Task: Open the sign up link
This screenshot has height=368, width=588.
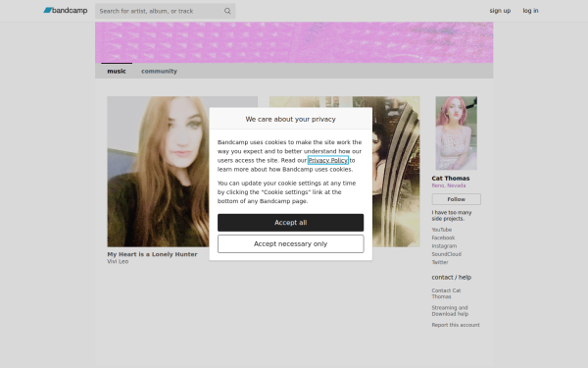Action: (500, 11)
